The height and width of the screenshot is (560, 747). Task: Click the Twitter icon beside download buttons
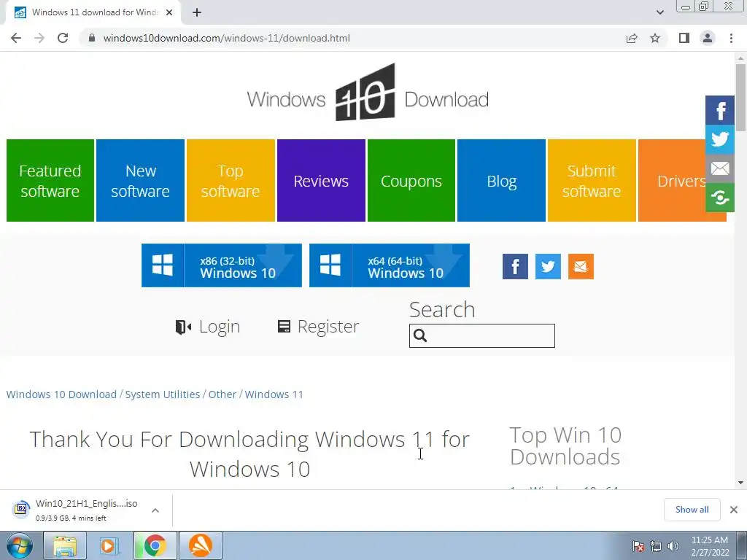click(x=548, y=266)
